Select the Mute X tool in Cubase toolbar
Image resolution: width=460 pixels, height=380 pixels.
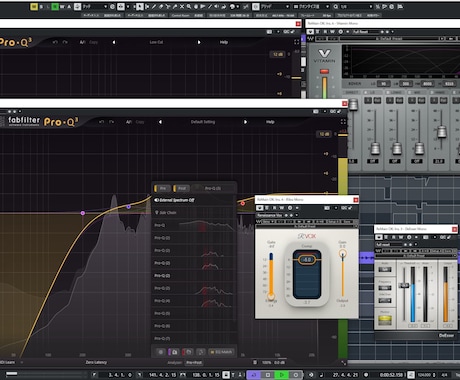pos(182,6)
